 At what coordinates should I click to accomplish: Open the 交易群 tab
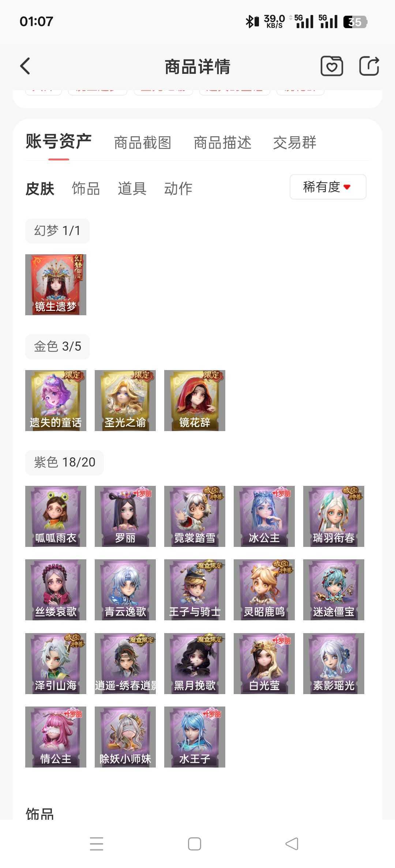tap(295, 142)
